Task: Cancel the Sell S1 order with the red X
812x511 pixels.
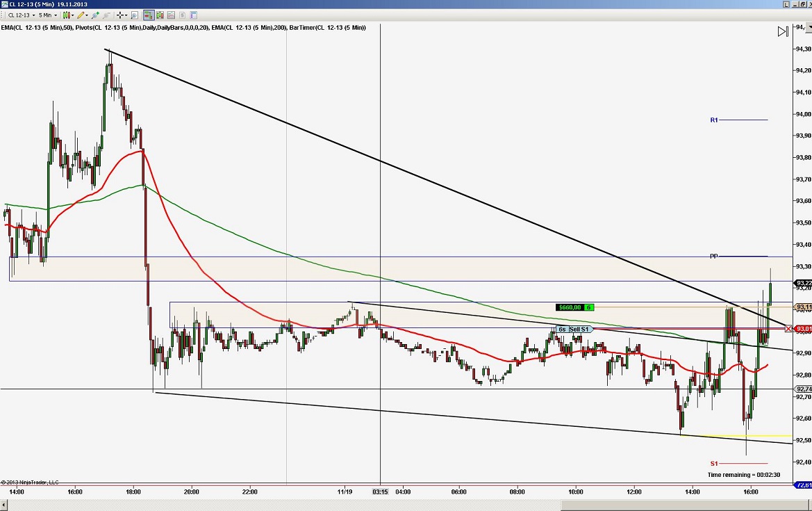Action: click(x=788, y=328)
